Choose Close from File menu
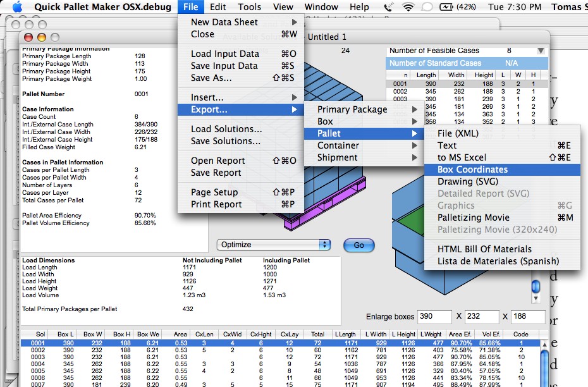Screen dimensions: 588x387 pyautogui.click(x=240, y=34)
